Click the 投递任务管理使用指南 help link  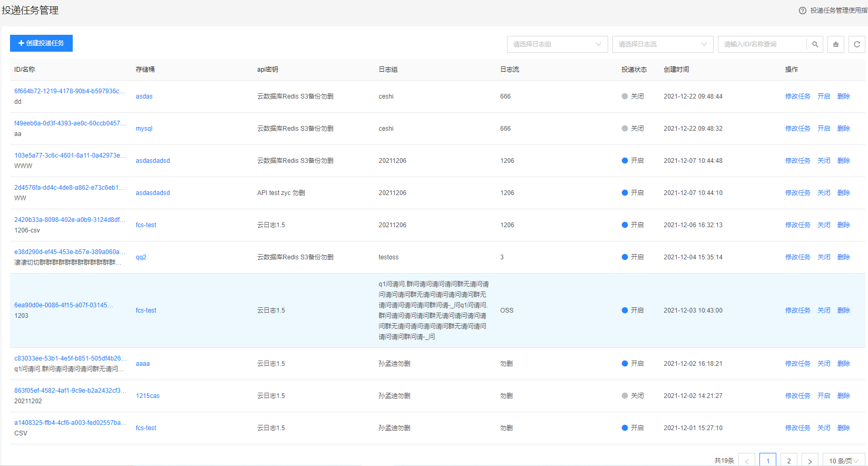pyautogui.click(x=838, y=11)
